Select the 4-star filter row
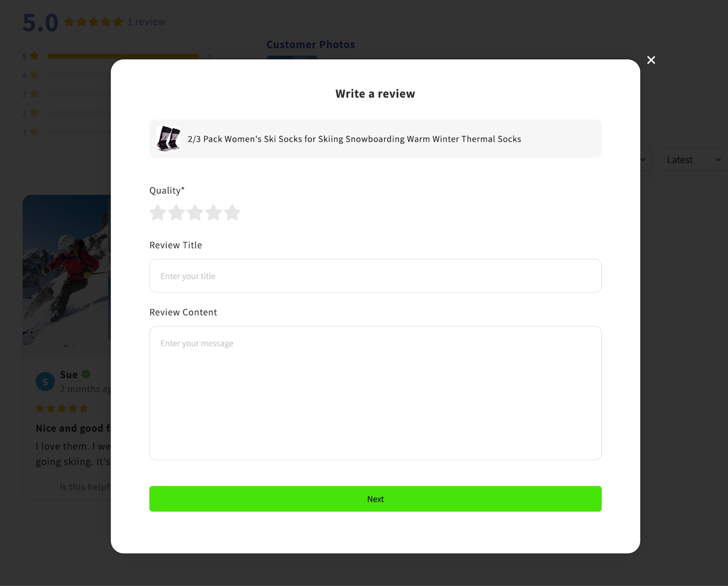728x586 pixels. (66, 75)
